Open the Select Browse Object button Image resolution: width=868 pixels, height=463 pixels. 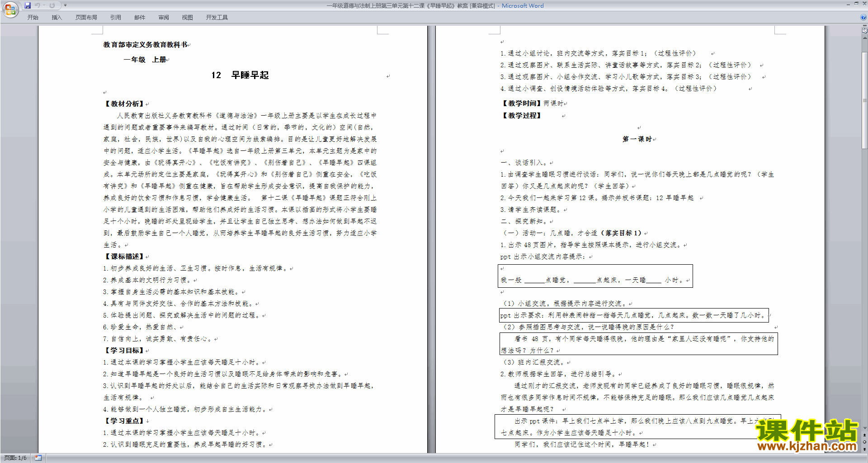tap(865, 442)
